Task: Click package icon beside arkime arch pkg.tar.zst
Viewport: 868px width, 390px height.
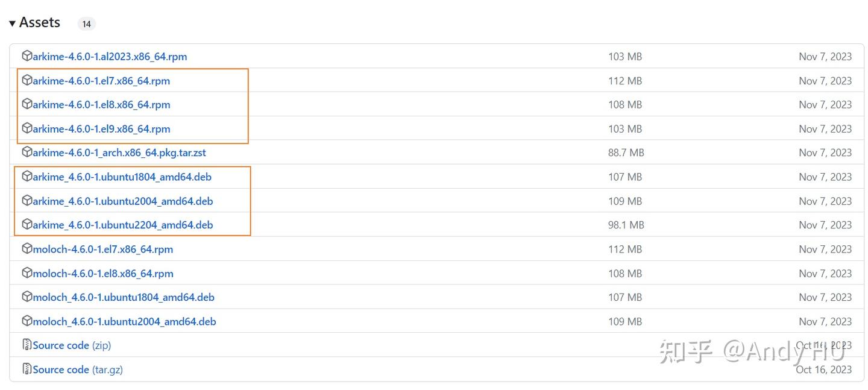Action: click(27, 153)
